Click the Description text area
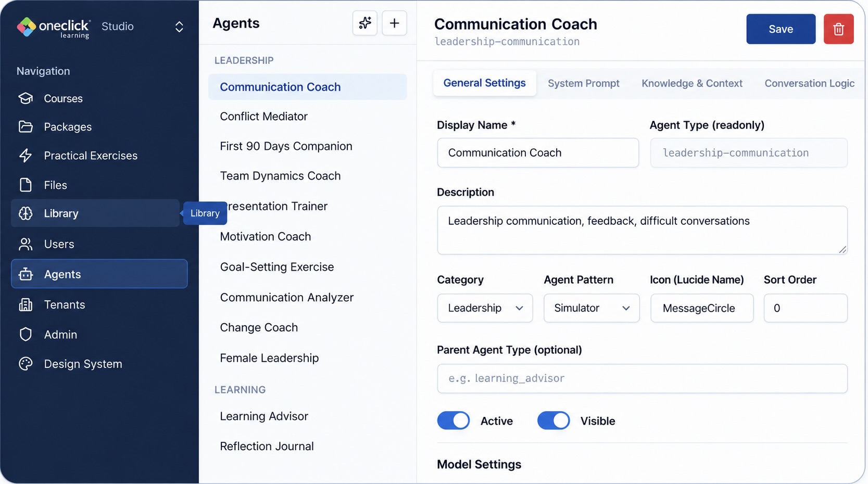Viewport: 868px width, 484px height. (x=642, y=230)
